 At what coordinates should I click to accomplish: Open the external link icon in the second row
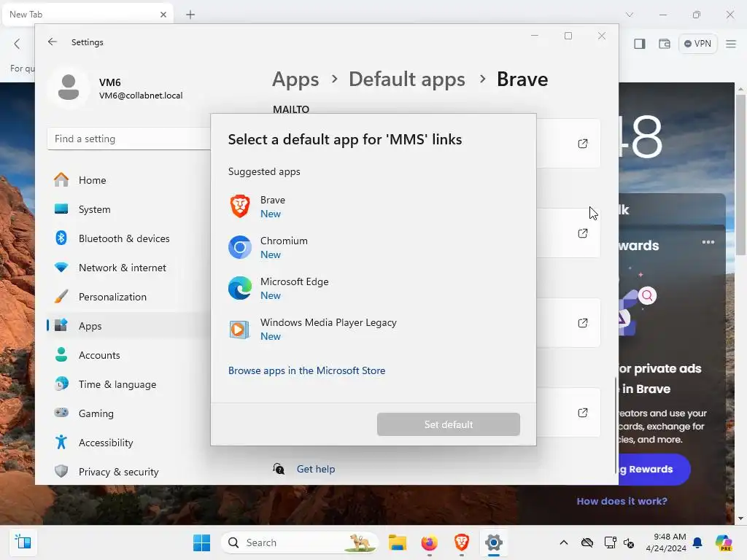(x=583, y=233)
